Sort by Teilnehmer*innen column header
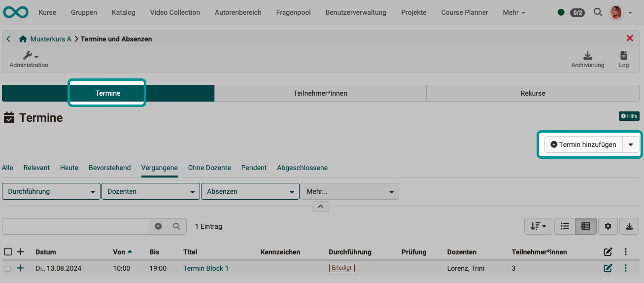Screen dimensions: 644x283 (540, 252)
